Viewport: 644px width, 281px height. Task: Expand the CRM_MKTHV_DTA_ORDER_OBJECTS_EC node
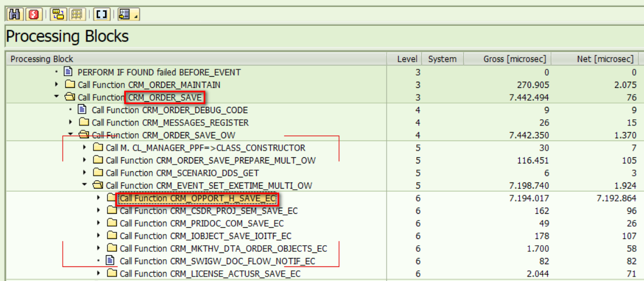pyautogui.click(x=98, y=248)
